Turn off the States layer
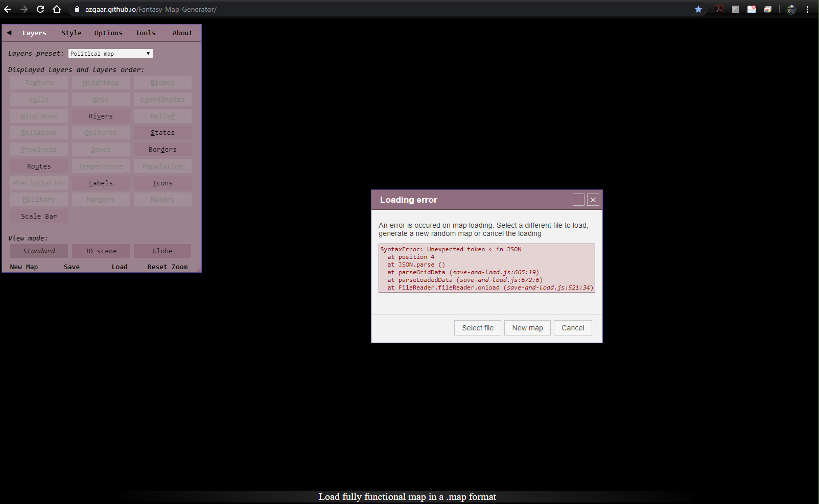The height and width of the screenshot is (504, 819). point(162,133)
